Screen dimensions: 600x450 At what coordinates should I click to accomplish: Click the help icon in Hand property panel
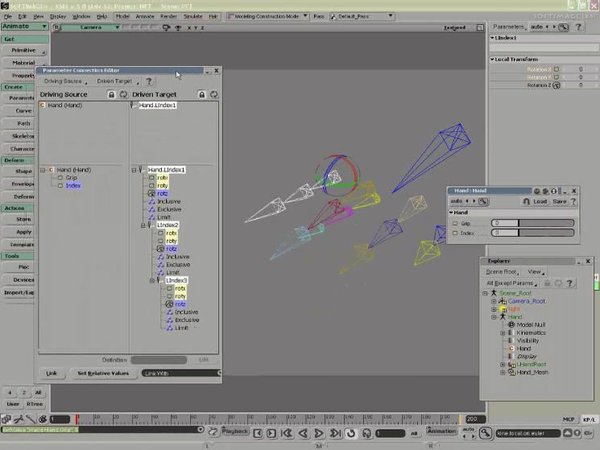point(572,201)
